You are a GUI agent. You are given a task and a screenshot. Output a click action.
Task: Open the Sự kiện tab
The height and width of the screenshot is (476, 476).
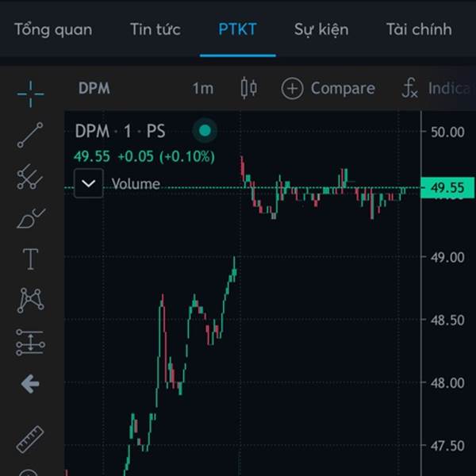click(321, 30)
